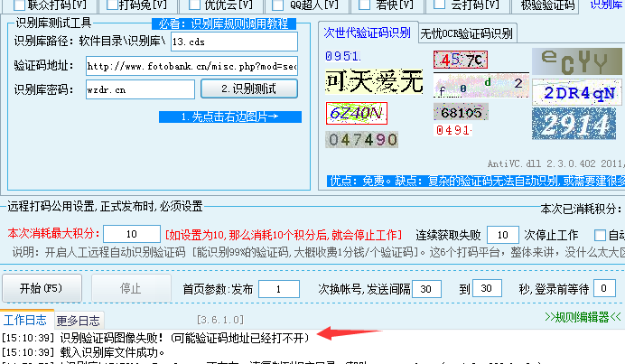Enable the 联众打码 checkbox
The height and width of the screenshot is (364, 625).
click(x=19, y=5)
